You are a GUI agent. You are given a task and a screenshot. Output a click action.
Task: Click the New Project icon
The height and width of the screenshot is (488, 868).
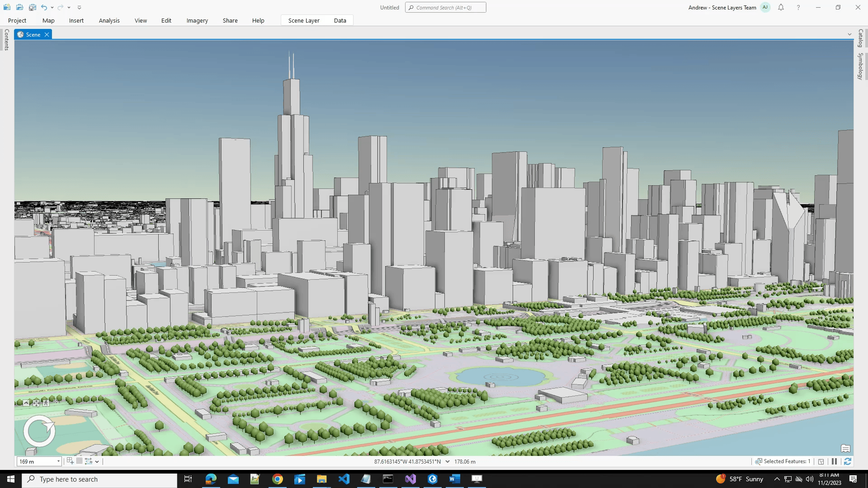[7, 7]
